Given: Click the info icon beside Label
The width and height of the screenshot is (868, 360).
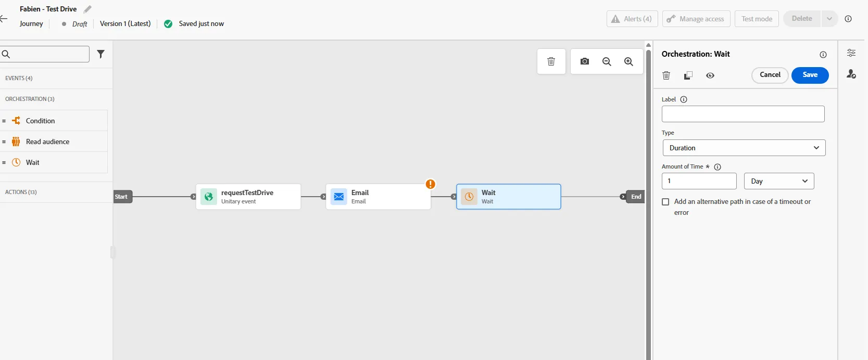Looking at the screenshot, I should tap(684, 99).
